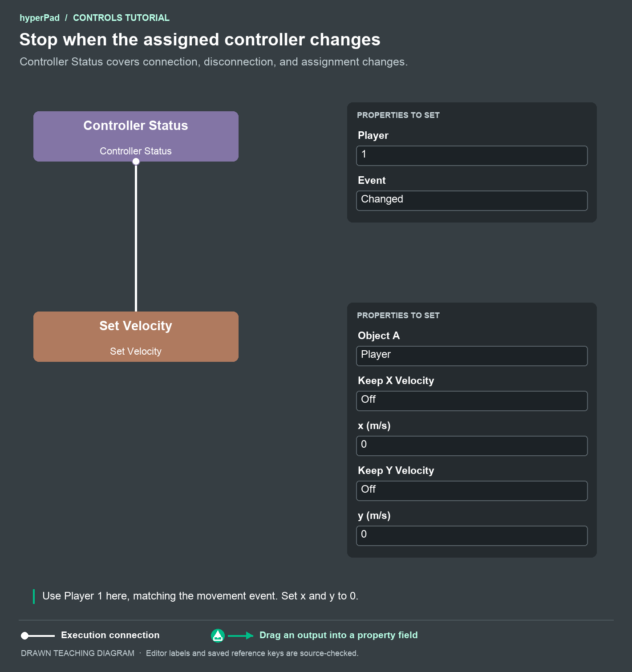This screenshot has height=672, width=632.
Task: Open the CONTROLS TUTORIAL breadcrumb
Action: [x=121, y=18]
